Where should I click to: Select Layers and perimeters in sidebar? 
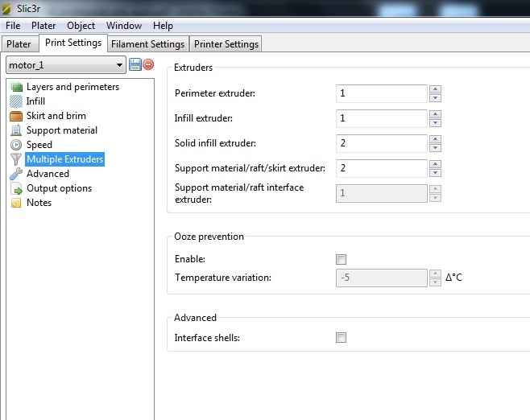[73, 87]
